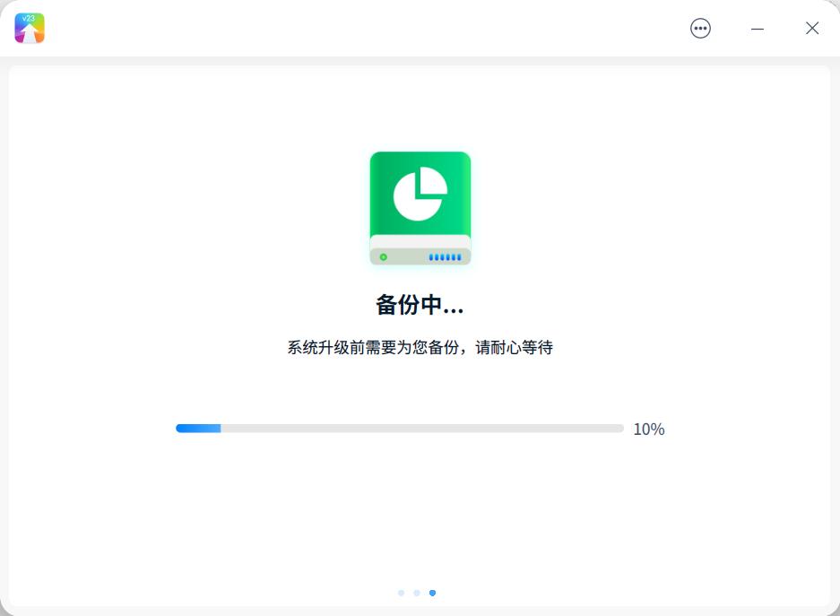Click the green status dot on the disk icon
This screenshot has height=616, width=840.
click(384, 255)
